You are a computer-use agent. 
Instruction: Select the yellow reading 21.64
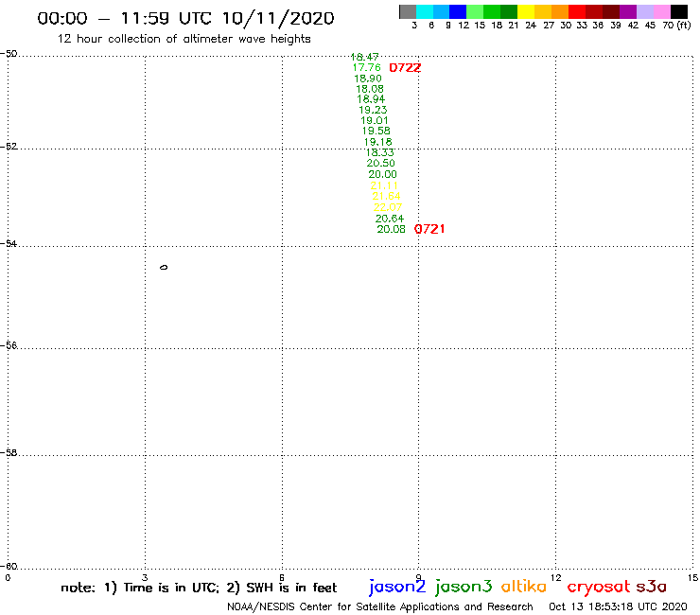click(386, 196)
